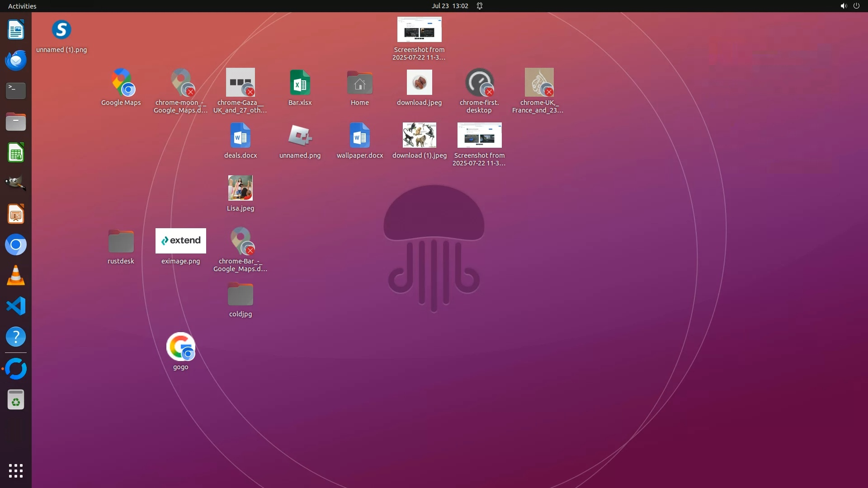The image size is (868, 488).
Task: Open Visual Studio Code from dock
Action: (x=16, y=306)
